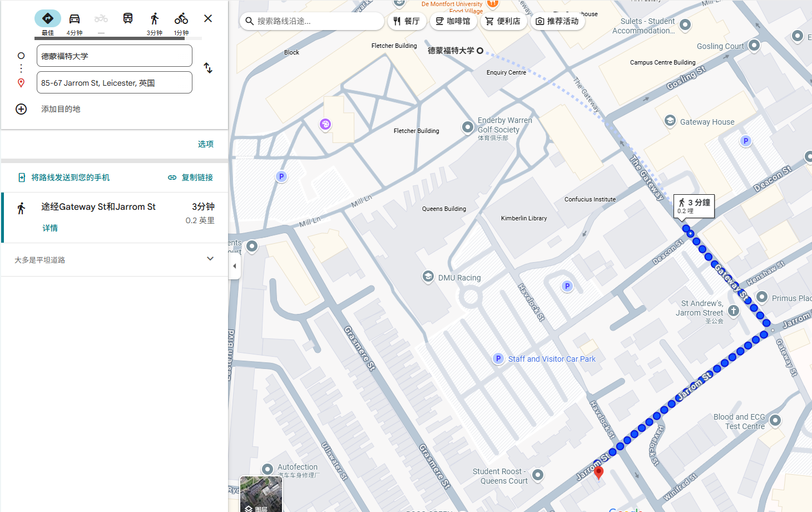Select the best route mode tab
Screen dimensions: 812x512
[48, 19]
